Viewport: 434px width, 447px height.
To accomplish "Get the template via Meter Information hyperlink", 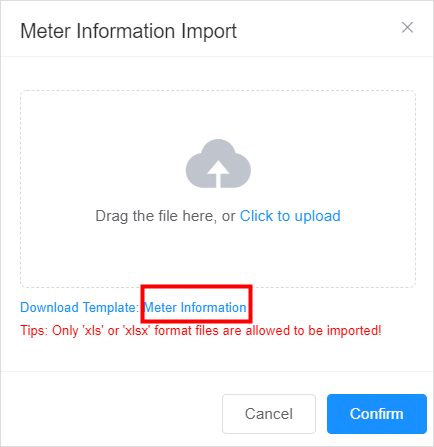I will point(195,307).
